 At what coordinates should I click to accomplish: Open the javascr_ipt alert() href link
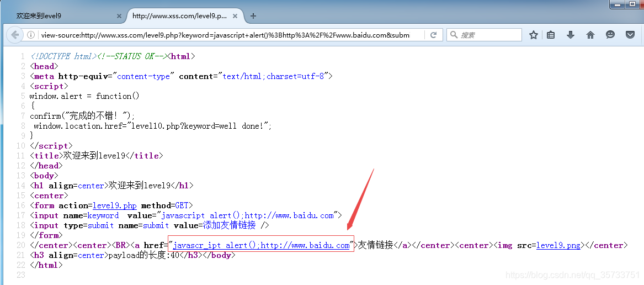point(261,246)
